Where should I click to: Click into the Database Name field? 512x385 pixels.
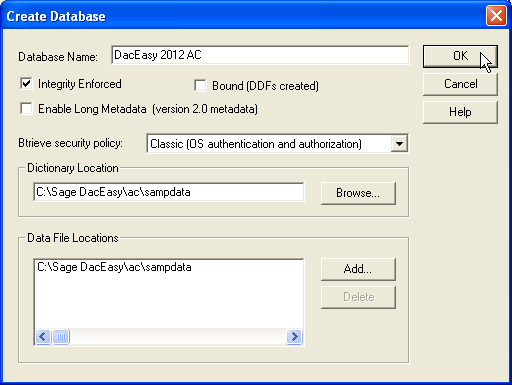(260, 55)
